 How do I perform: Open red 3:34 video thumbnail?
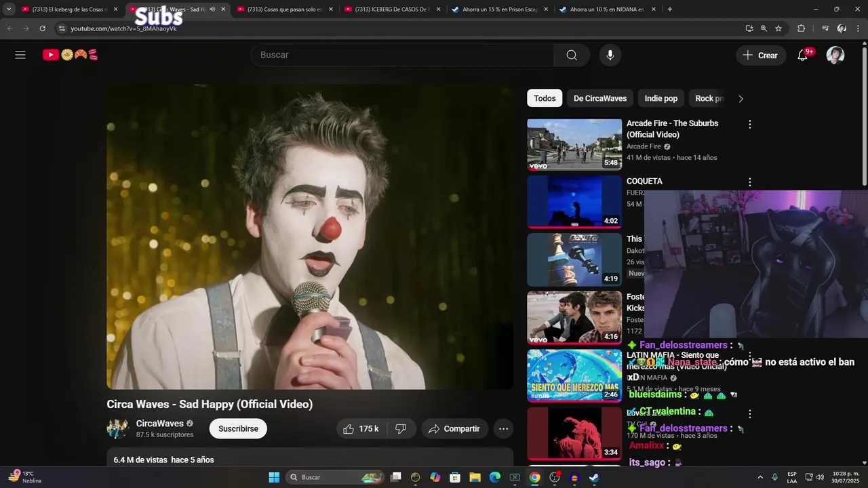point(574,433)
